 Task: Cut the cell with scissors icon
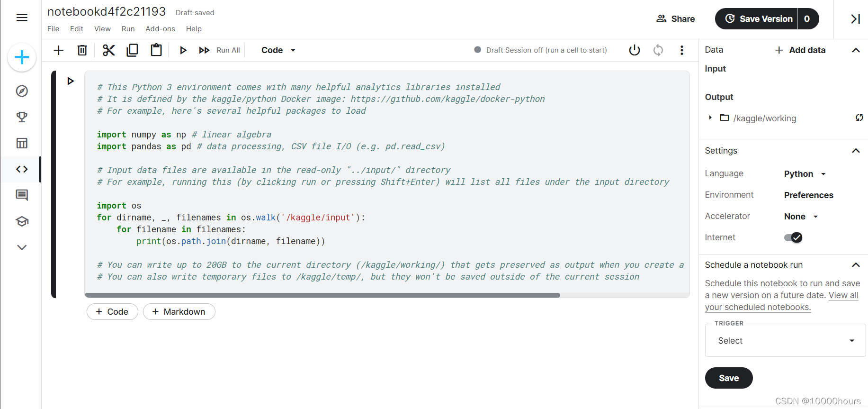tap(109, 50)
